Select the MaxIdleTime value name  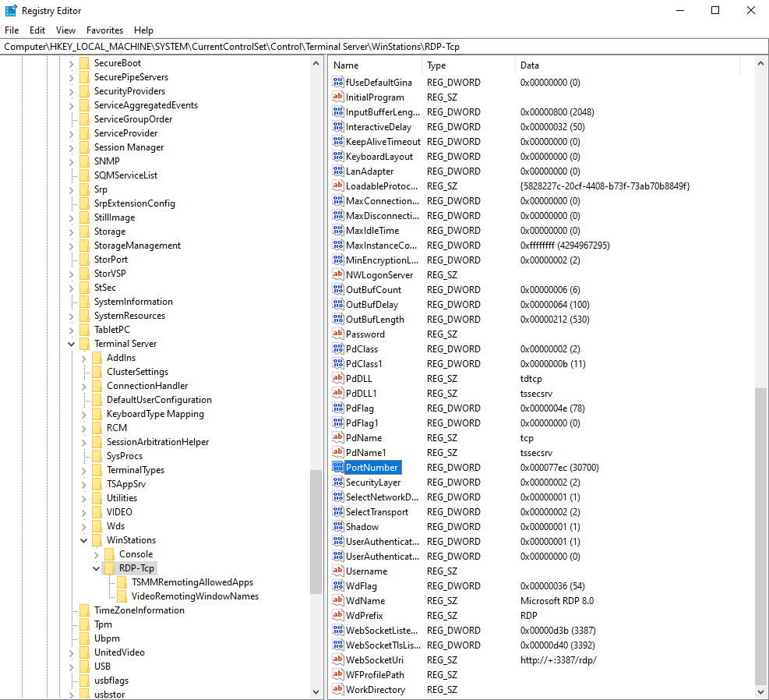tap(372, 231)
